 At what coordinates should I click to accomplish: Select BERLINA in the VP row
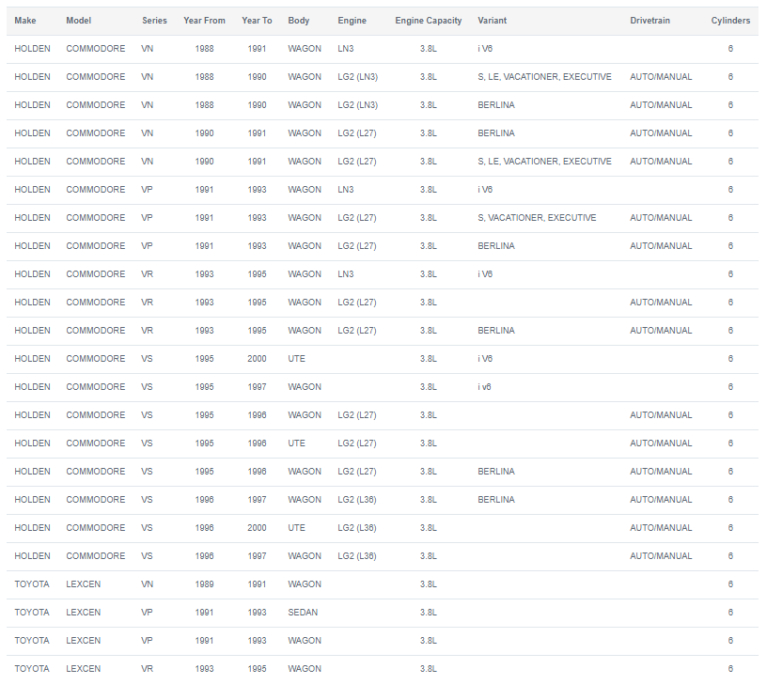[496, 246]
